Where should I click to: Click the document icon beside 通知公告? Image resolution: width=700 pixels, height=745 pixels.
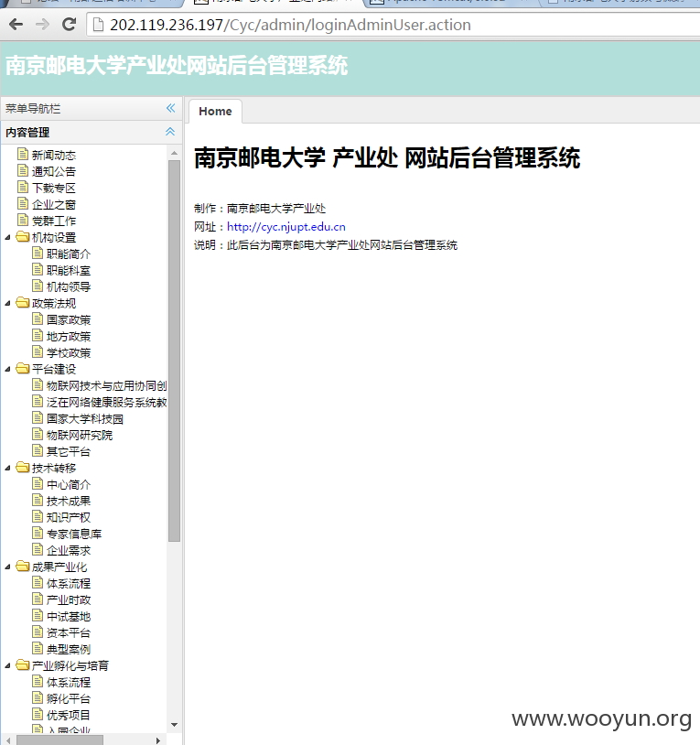click(x=23, y=170)
